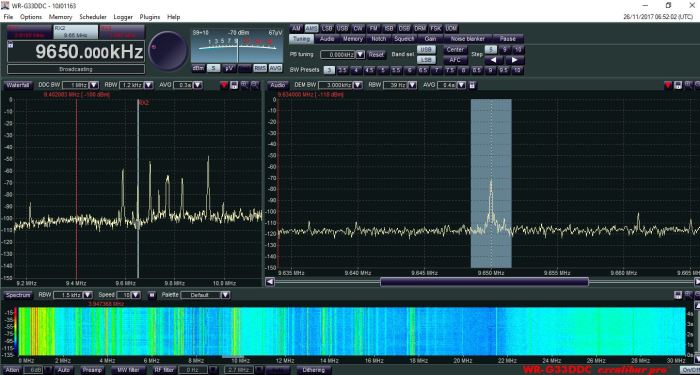Select the RX2 receiver tab
The width and height of the screenshot is (700, 375).
click(75, 31)
